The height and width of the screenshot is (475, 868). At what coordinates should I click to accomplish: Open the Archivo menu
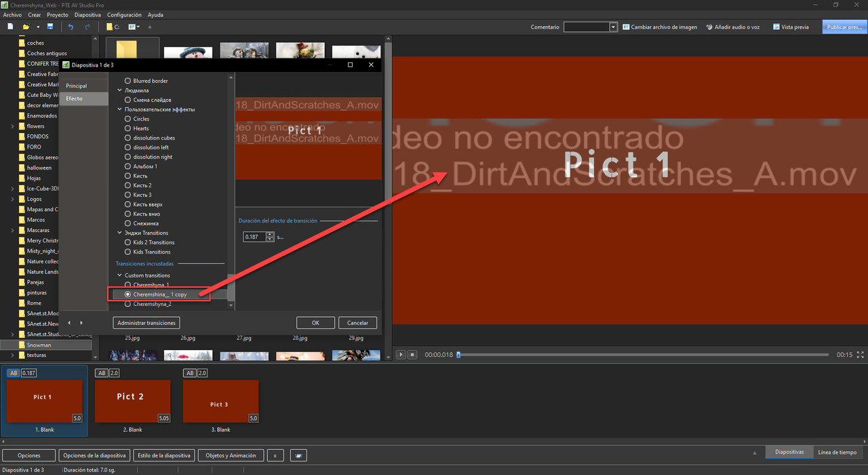pos(12,14)
